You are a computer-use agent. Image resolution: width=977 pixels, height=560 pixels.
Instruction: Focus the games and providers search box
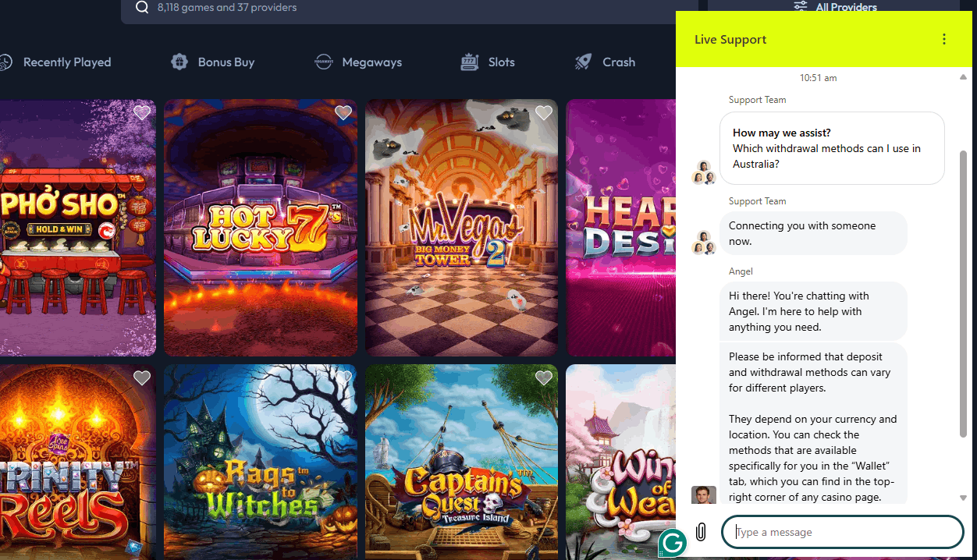[410, 8]
